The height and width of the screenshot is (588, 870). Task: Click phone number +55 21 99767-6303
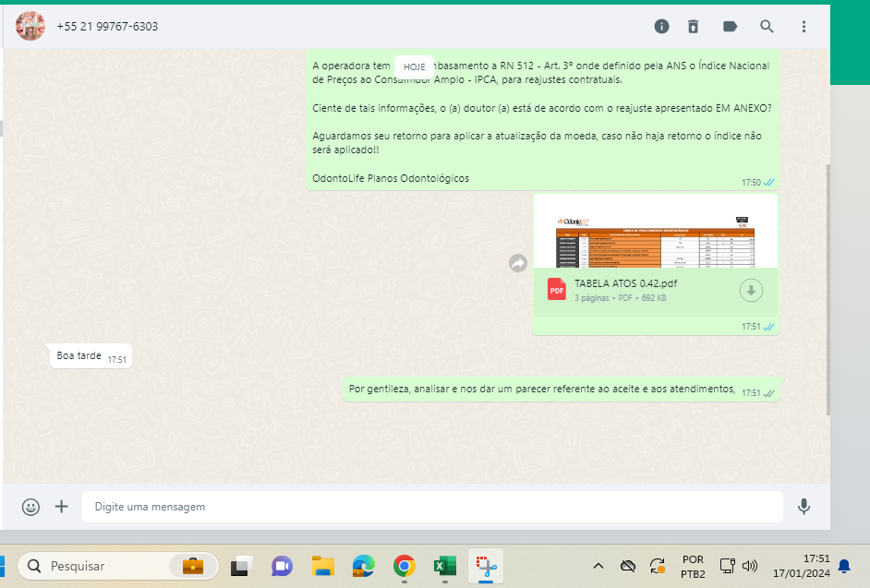(107, 27)
